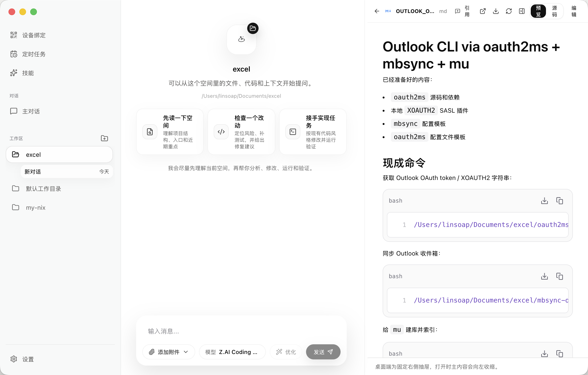The image size is (588, 375).
Task: Click the /Users/linsoap/Documents/excel path text
Action: [x=241, y=96]
